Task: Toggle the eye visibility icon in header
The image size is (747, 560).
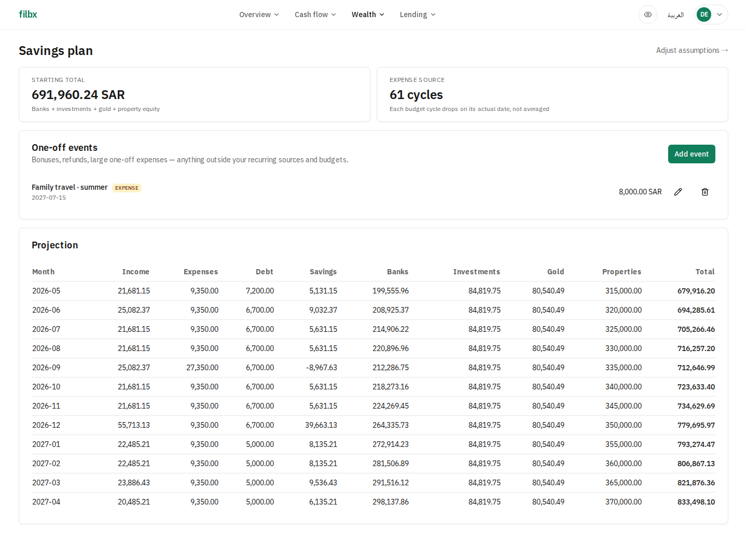Action: 648,15
